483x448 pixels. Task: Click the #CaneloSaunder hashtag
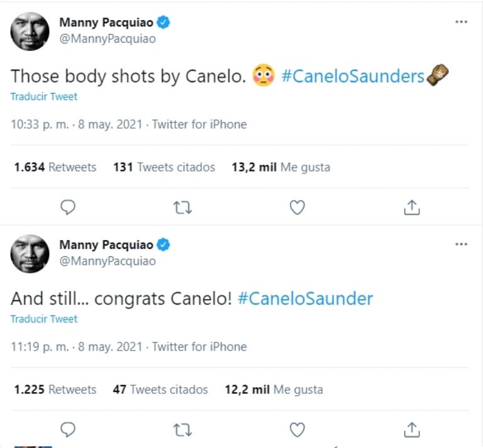click(x=305, y=298)
